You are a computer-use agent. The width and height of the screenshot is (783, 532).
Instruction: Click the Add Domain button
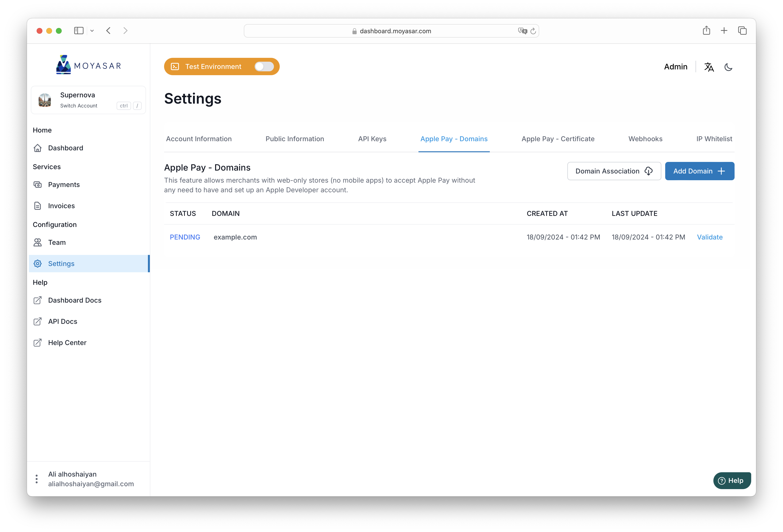(x=699, y=171)
